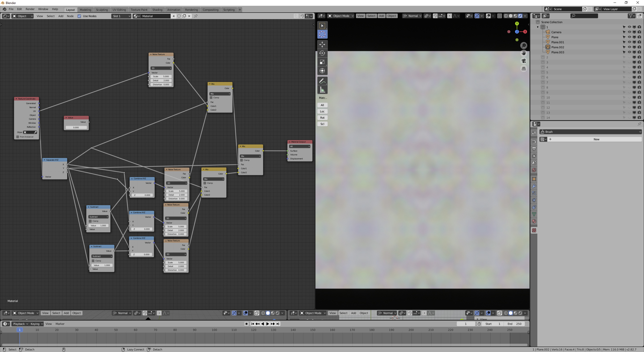644x352 pixels.
Task: Click the play animation button in timeline
Action: click(268, 324)
